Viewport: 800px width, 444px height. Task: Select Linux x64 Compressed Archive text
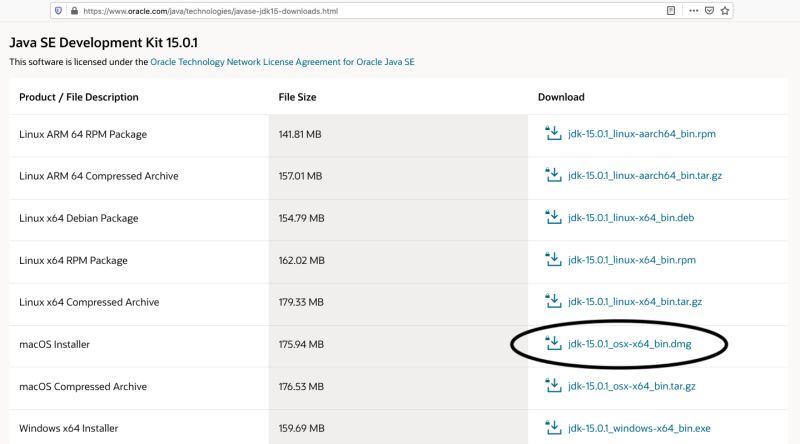click(x=89, y=302)
